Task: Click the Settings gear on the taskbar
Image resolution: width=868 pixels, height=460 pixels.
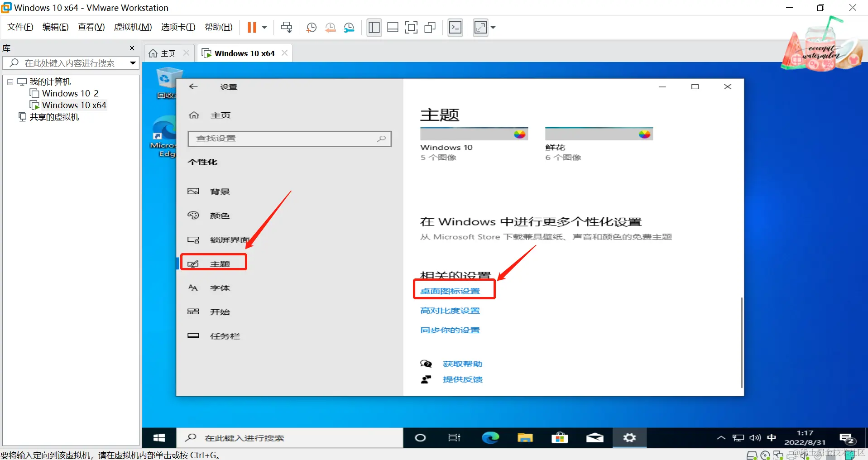Action: pyautogui.click(x=629, y=438)
